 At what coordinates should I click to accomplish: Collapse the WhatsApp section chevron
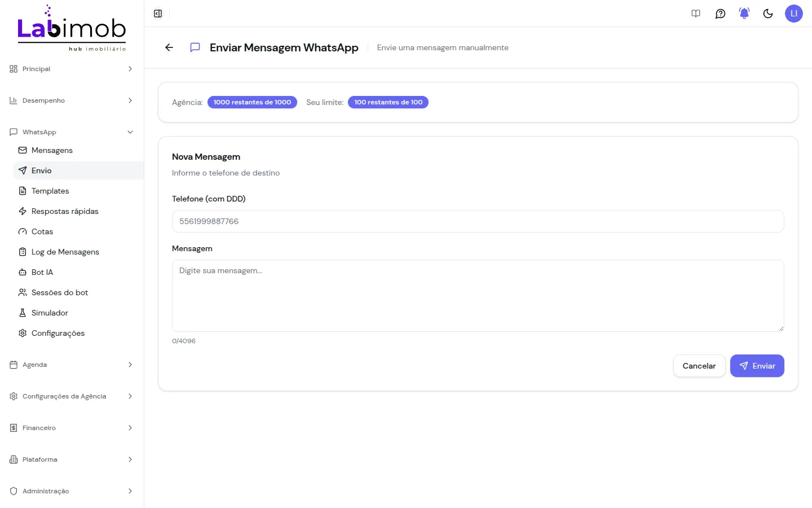point(130,132)
